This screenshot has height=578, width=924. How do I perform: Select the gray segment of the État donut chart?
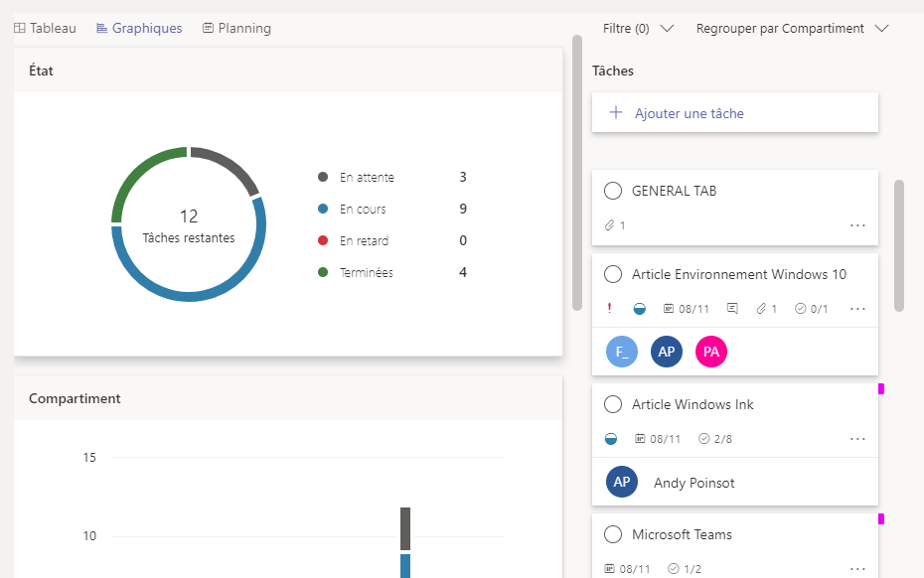click(x=229, y=165)
